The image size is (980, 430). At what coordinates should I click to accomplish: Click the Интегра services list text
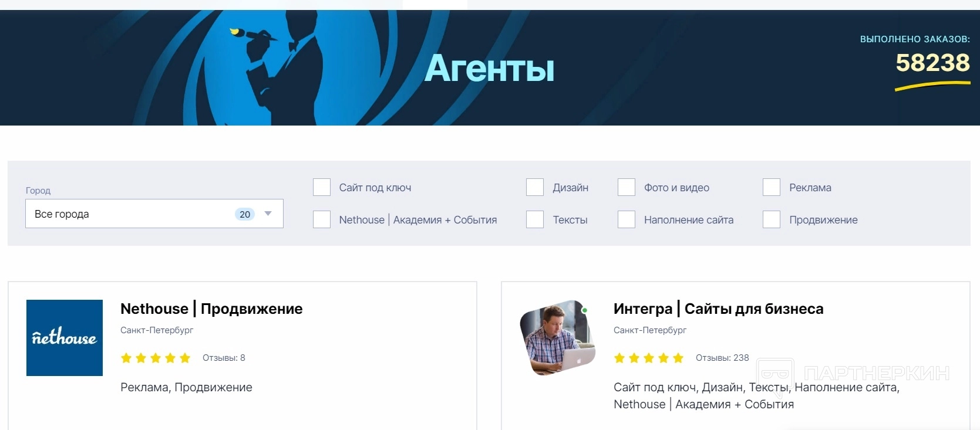(x=756, y=396)
